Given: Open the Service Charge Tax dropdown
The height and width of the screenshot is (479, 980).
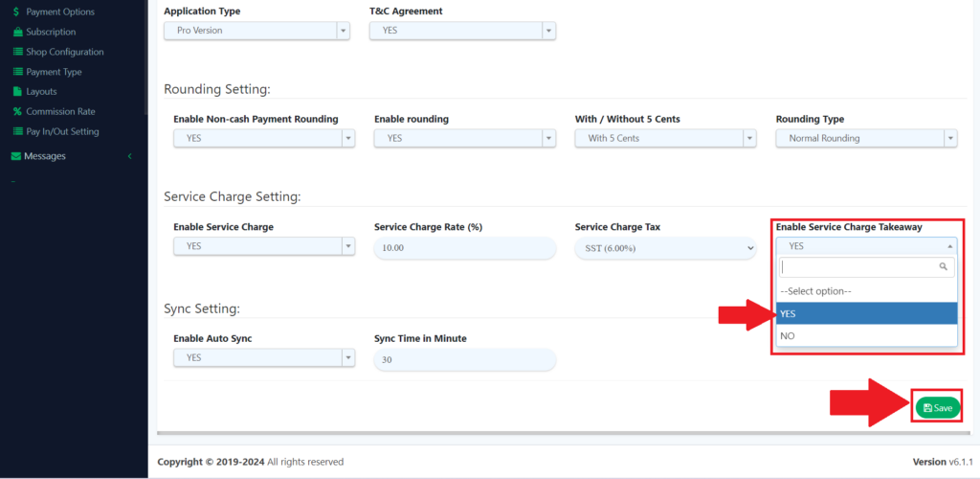Looking at the screenshot, I should click(664, 248).
